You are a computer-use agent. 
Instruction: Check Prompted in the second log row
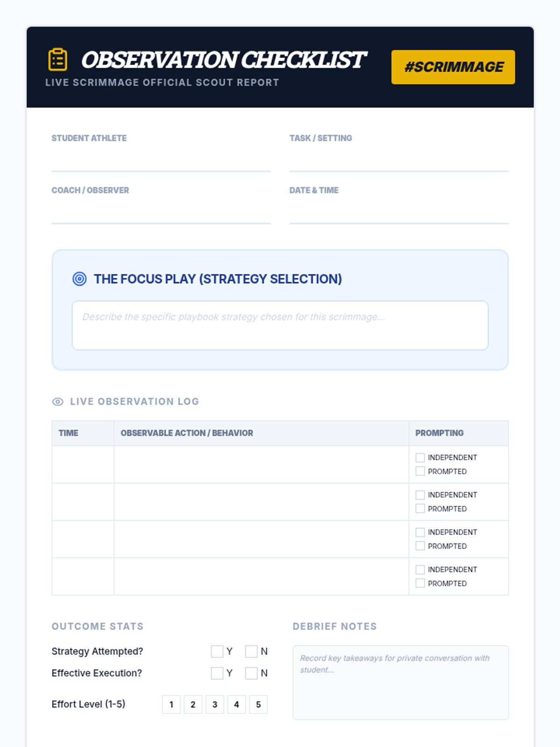click(x=420, y=508)
